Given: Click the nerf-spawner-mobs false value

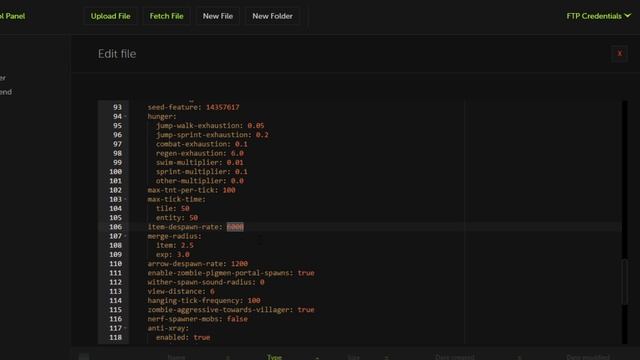Looking at the screenshot, I should 237,319.
